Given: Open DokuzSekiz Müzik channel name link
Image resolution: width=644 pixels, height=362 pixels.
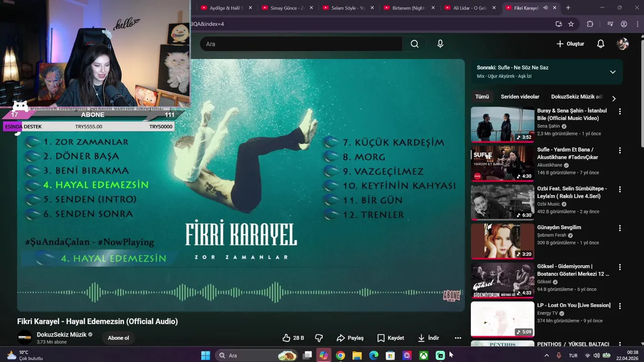Looking at the screenshot, I should [61, 334].
